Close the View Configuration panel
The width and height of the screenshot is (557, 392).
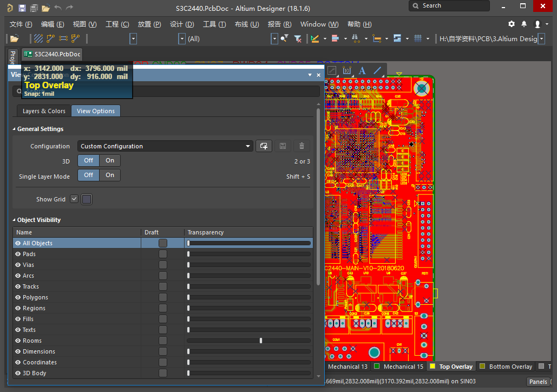pos(319,75)
